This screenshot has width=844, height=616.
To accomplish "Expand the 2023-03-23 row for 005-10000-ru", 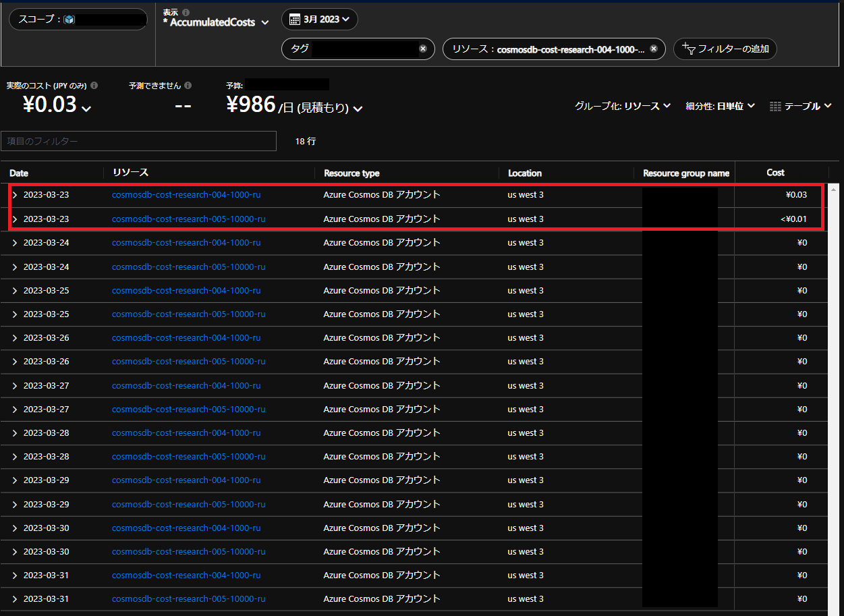I will 15,219.
